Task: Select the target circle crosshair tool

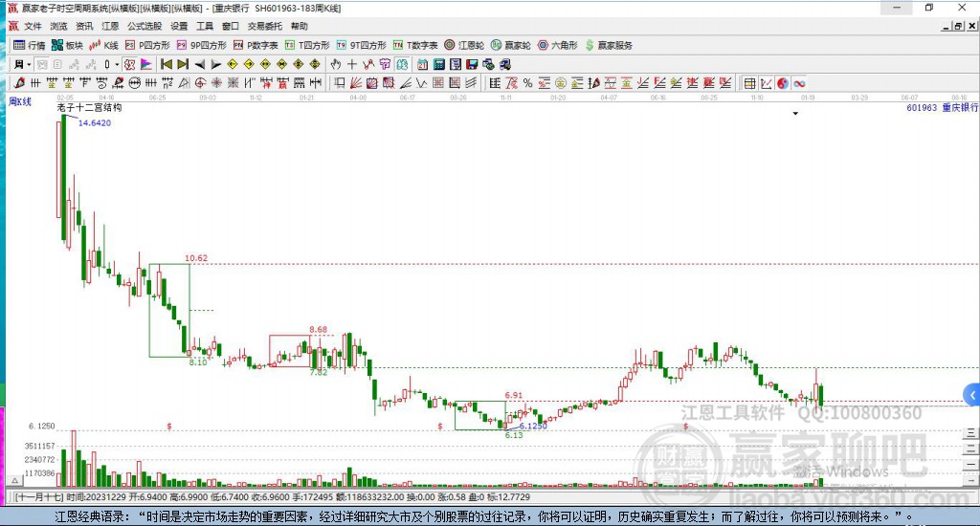Action: 200,83
